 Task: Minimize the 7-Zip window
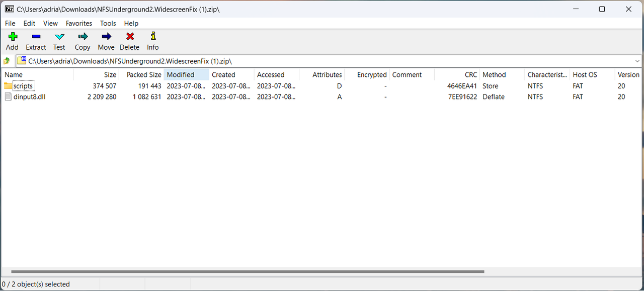pyautogui.click(x=575, y=9)
